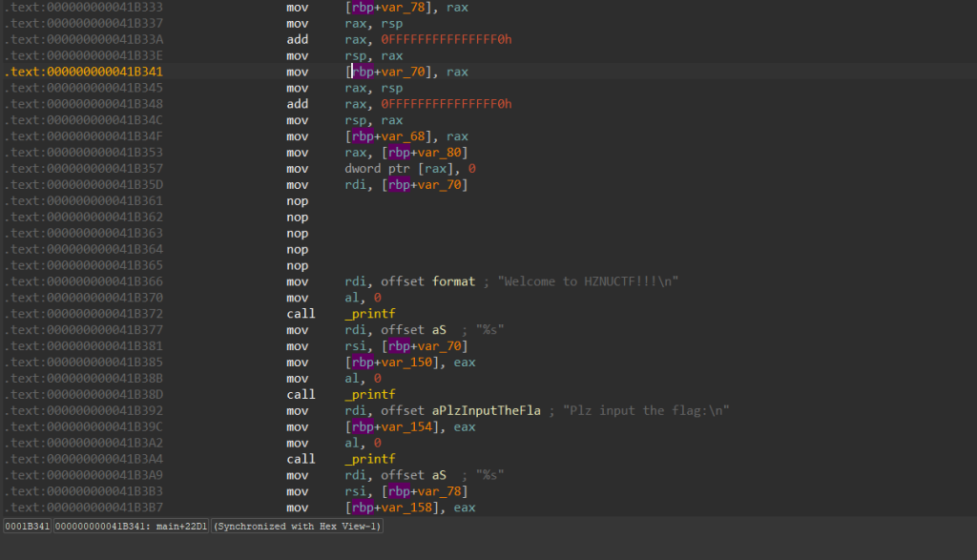Click the 0001B341 offset in status bar

(28, 527)
